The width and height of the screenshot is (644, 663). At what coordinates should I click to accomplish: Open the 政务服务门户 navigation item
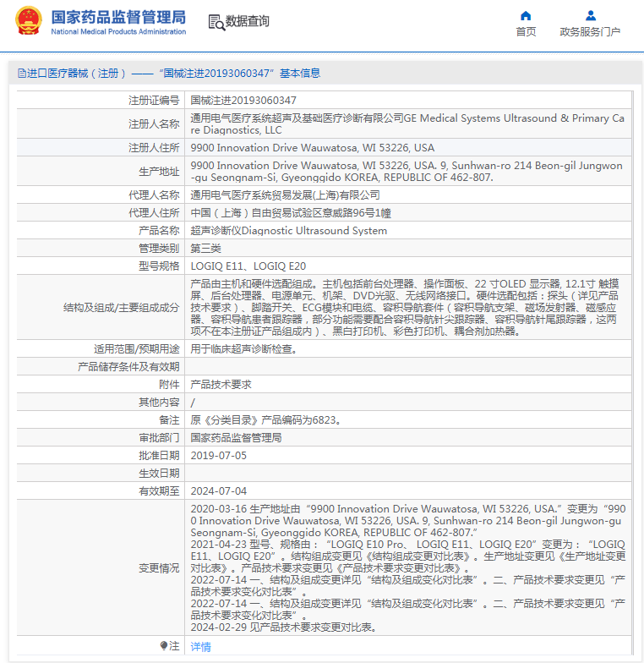pyautogui.click(x=590, y=32)
